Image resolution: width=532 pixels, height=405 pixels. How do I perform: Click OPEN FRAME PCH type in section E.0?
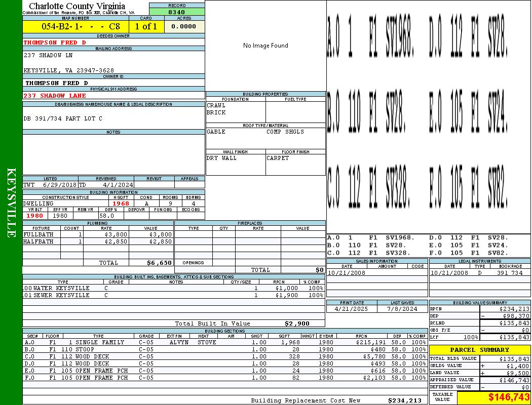click(x=101, y=371)
